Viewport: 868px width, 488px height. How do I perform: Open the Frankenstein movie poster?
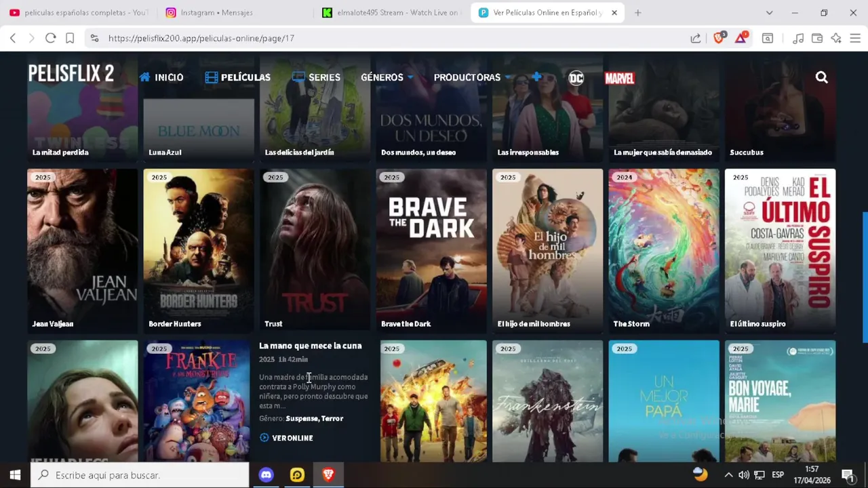(547, 401)
